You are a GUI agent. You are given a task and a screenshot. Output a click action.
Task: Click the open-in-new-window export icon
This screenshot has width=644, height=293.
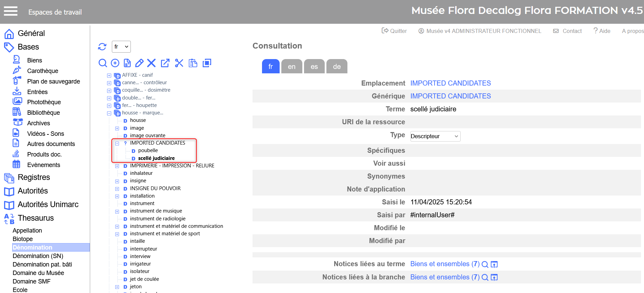[x=165, y=63]
